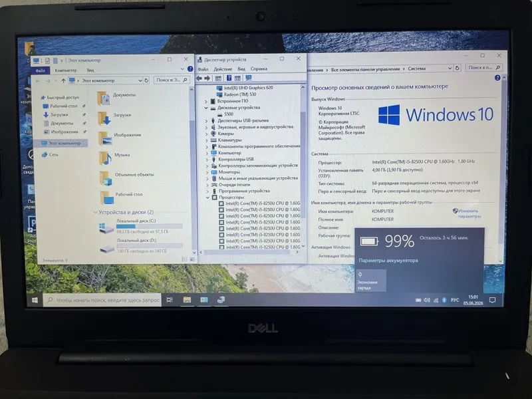
Task: Click Explorer refresh address button
Action: [146, 80]
